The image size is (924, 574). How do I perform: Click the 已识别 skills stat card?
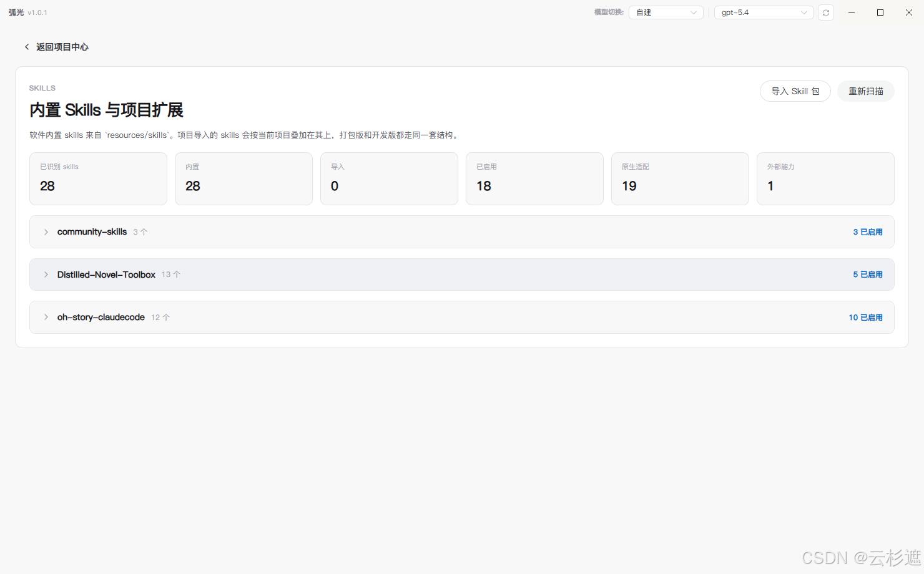pyautogui.click(x=98, y=178)
